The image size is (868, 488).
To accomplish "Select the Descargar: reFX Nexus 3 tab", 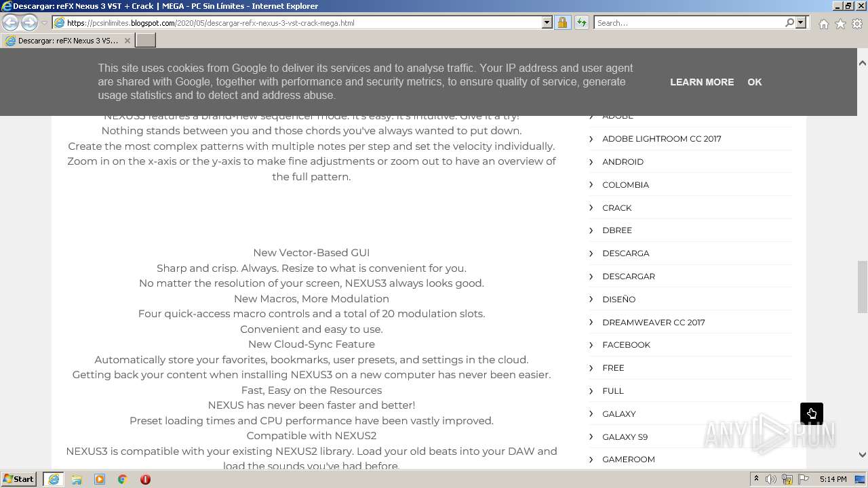I will (x=68, y=41).
